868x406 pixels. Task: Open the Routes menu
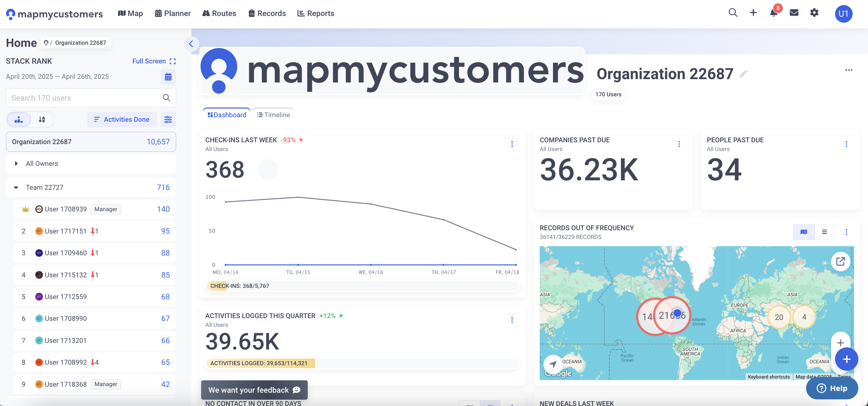(x=219, y=14)
